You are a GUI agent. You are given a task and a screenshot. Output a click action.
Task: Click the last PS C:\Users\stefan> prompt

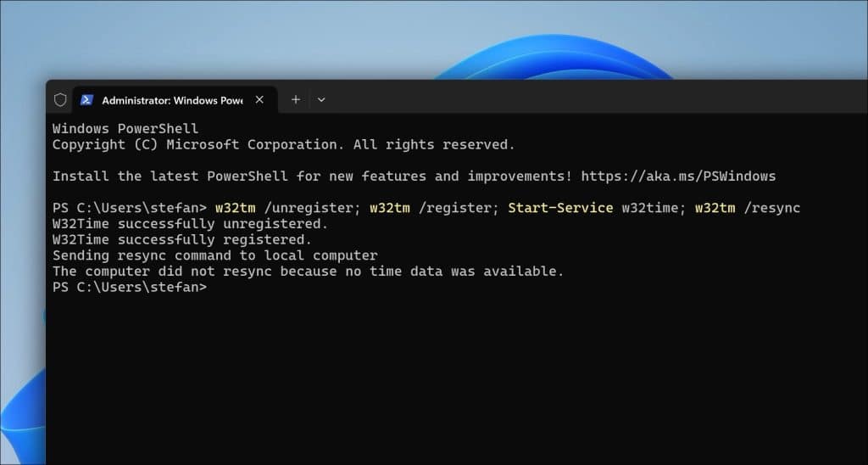pyautogui.click(x=129, y=287)
